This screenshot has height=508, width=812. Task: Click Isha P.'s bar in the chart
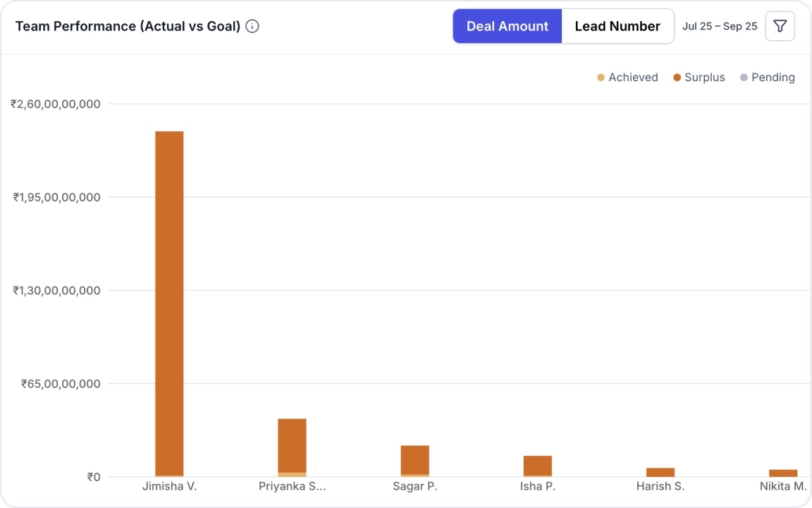coord(537,466)
